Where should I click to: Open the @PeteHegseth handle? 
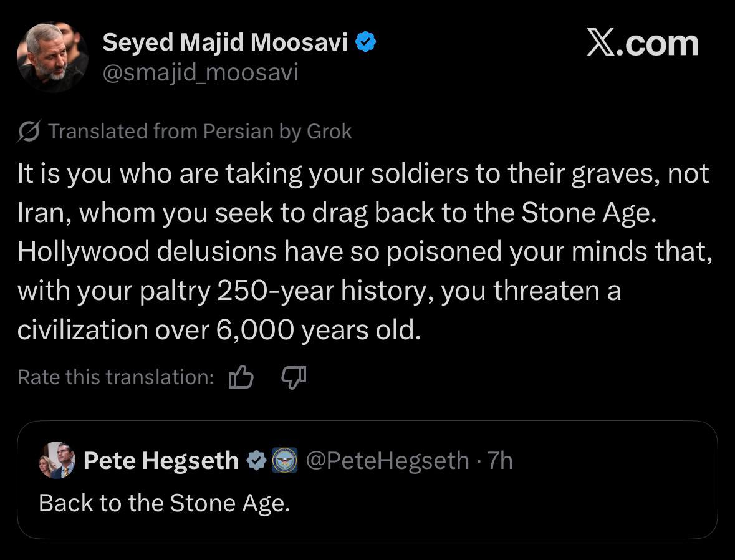[x=388, y=461]
